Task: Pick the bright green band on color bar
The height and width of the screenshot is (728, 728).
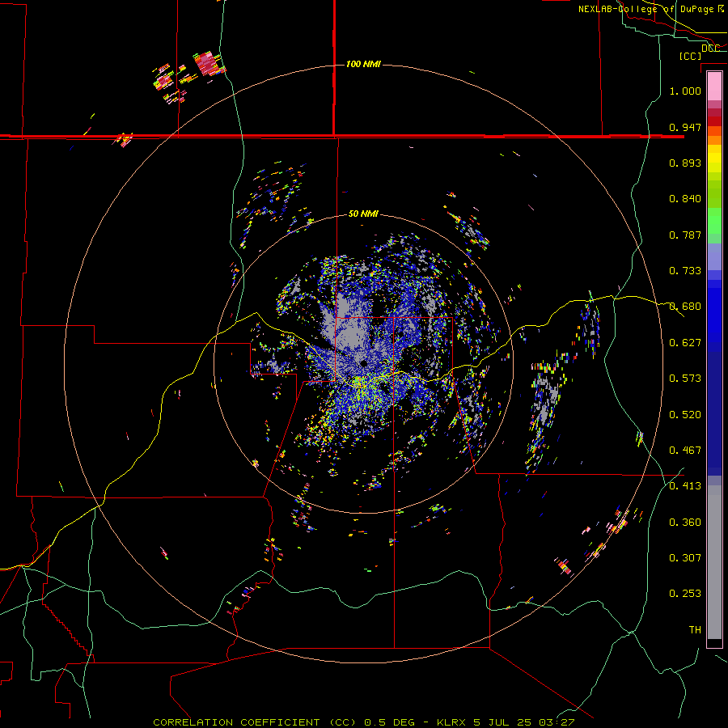Action: pos(714,221)
